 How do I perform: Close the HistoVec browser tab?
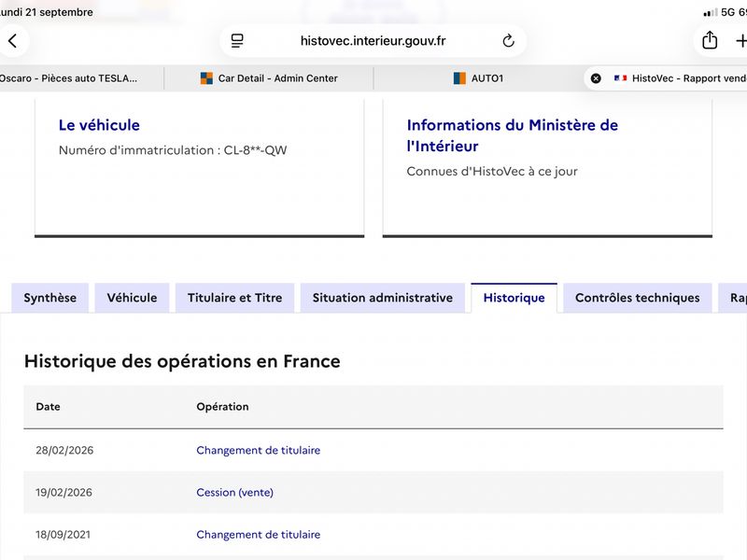pyautogui.click(x=596, y=78)
